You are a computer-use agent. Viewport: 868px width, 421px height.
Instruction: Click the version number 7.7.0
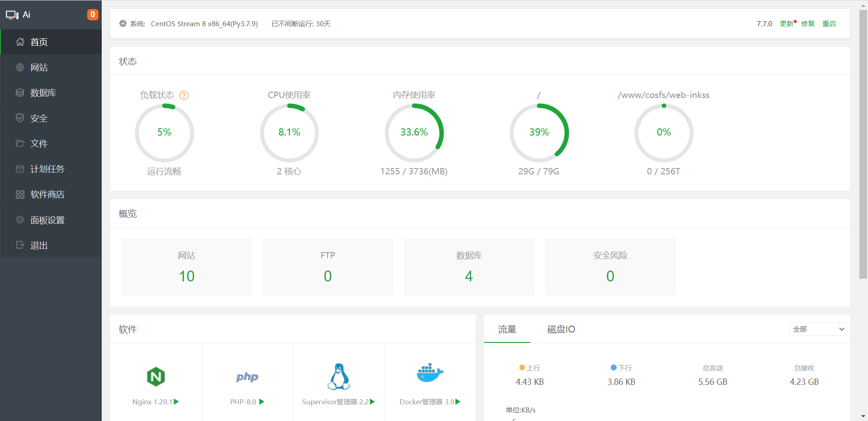point(764,23)
